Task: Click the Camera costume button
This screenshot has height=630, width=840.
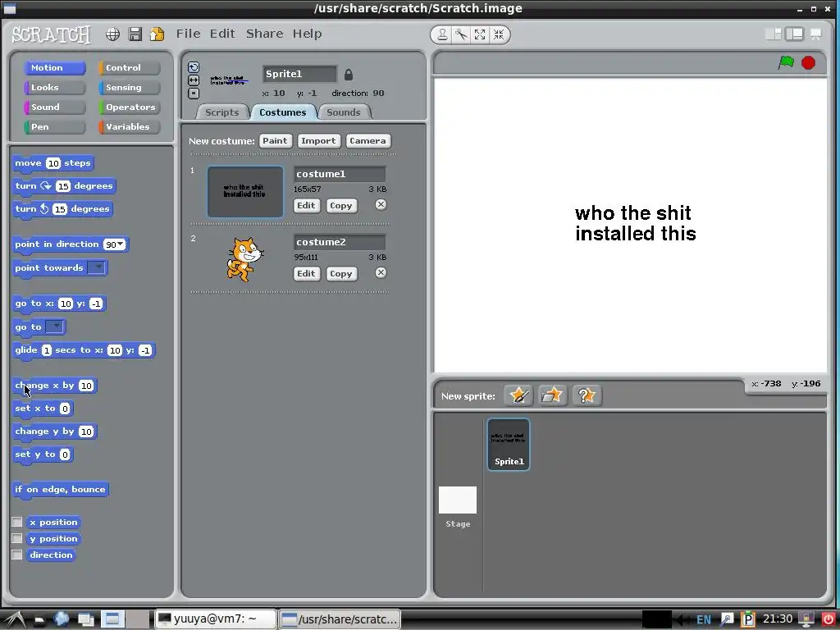Action: click(367, 141)
